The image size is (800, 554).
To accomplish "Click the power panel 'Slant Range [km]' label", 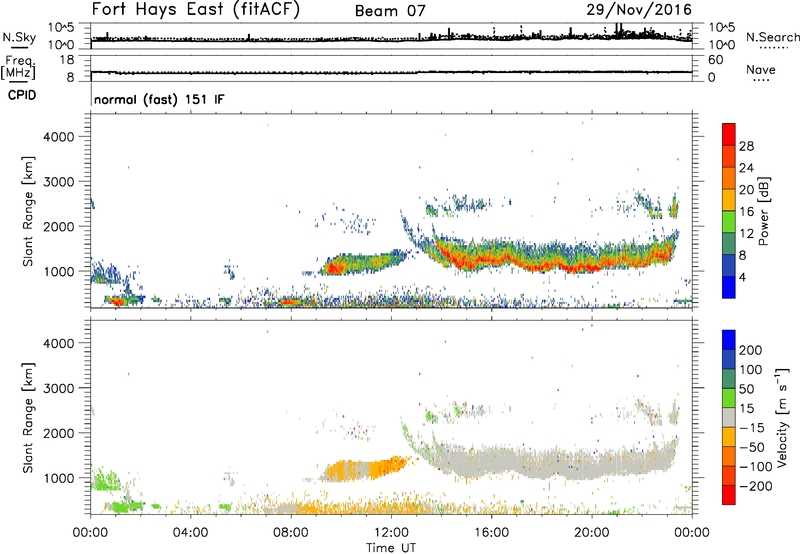I will coord(28,211).
